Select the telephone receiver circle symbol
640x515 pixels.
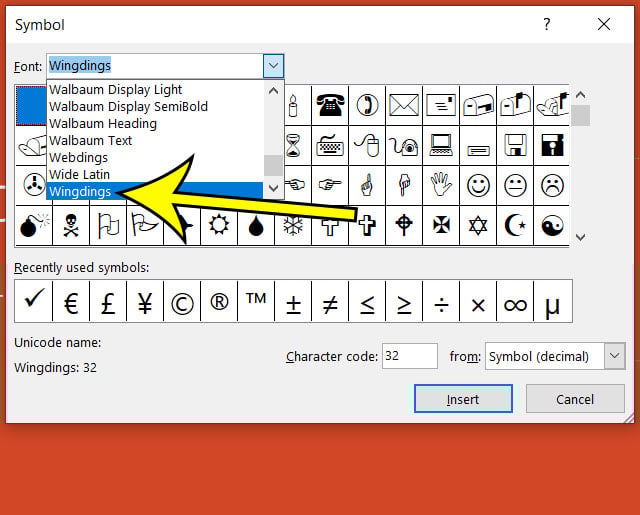click(367, 105)
